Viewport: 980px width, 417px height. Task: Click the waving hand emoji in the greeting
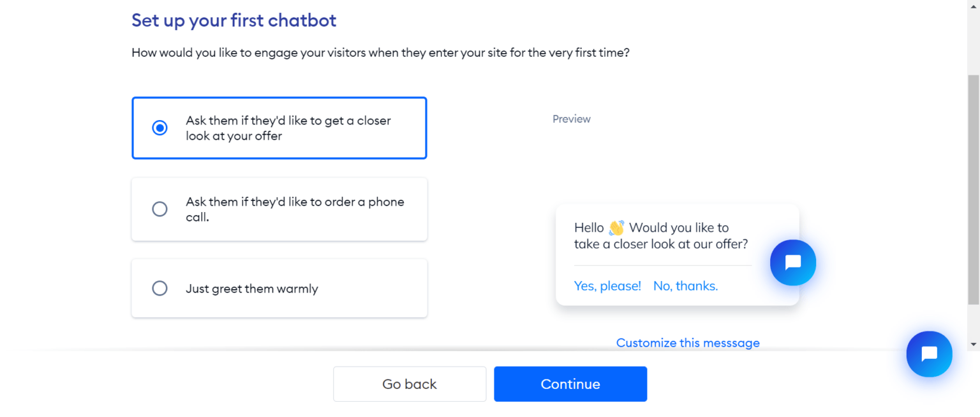(x=614, y=227)
